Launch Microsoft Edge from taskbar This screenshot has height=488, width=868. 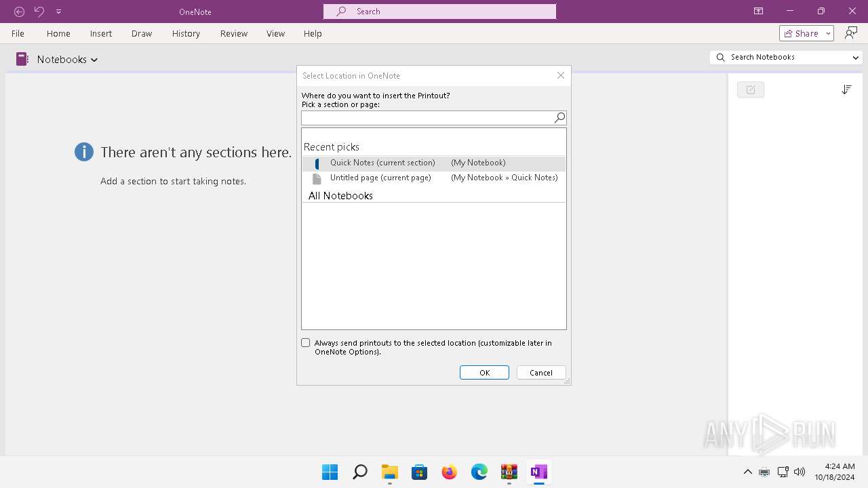(479, 472)
